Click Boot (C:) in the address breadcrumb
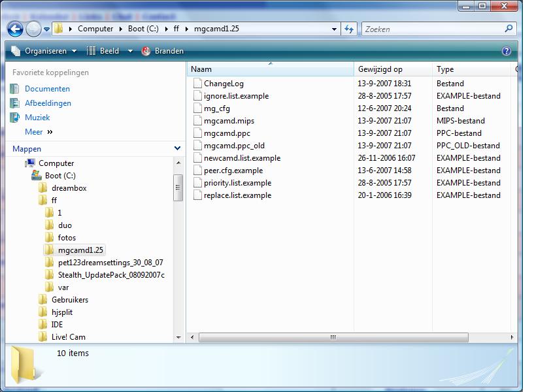The image size is (549, 392). [143, 29]
